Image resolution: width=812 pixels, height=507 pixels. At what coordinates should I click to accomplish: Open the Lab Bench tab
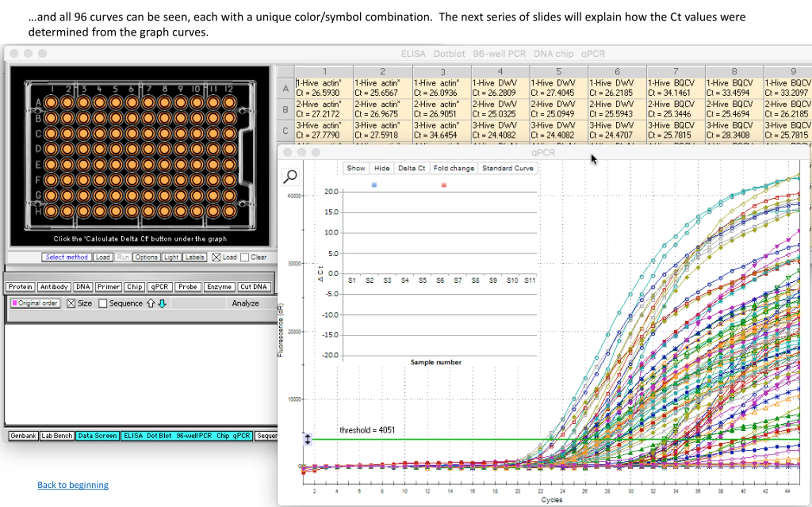coord(57,436)
